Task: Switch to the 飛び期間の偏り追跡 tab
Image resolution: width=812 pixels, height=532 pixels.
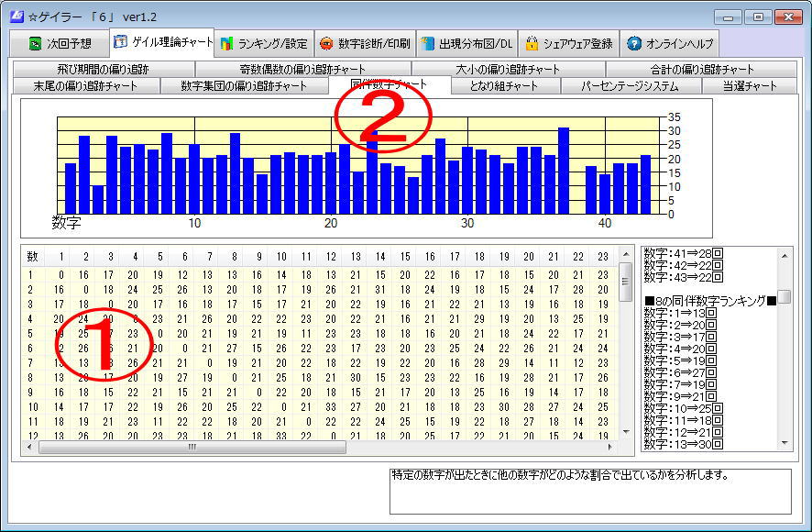Action: coord(101,70)
